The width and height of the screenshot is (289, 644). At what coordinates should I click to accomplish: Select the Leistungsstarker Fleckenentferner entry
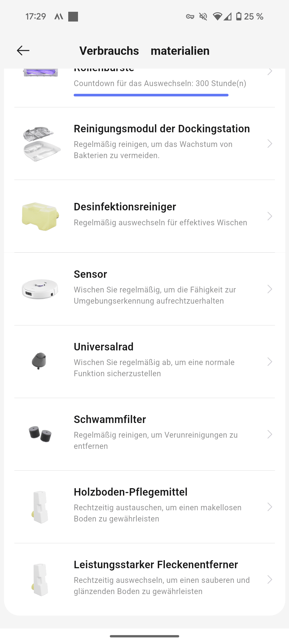(156, 565)
